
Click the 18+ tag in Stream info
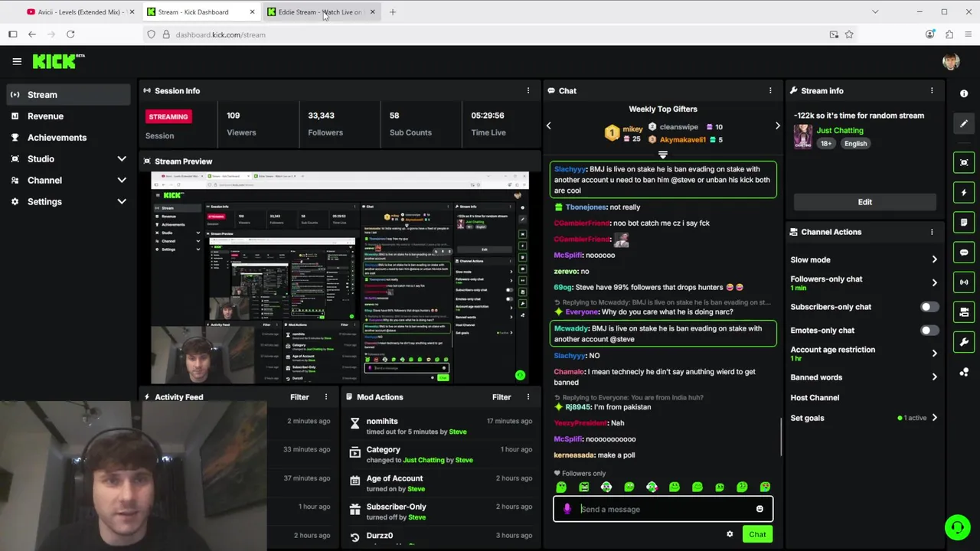tap(825, 144)
